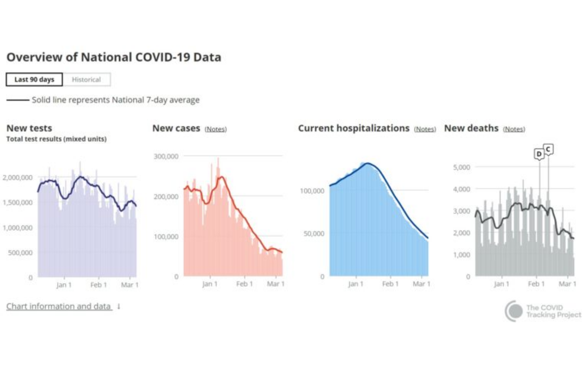Viewport: 588px width, 368px height.
Task: Click the COVID Tracking Project logo
Action: [x=543, y=311]
